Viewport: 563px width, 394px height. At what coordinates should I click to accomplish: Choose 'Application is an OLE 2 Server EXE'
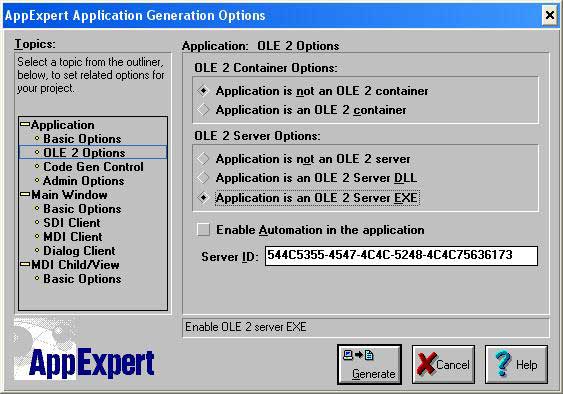(308, 198)
